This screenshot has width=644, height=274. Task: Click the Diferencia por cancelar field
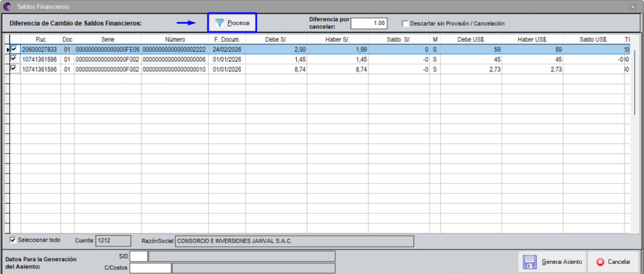pyautogui.click(x=369, y=23)
